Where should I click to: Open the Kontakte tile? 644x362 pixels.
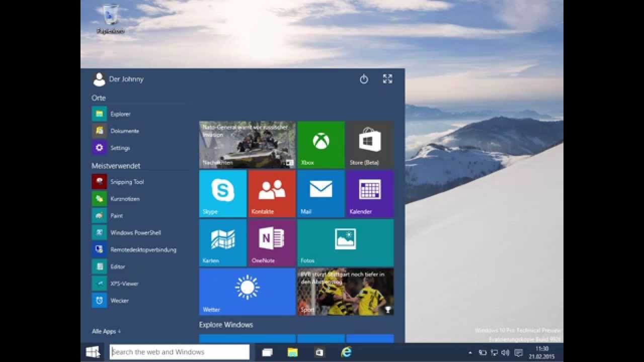272,194
